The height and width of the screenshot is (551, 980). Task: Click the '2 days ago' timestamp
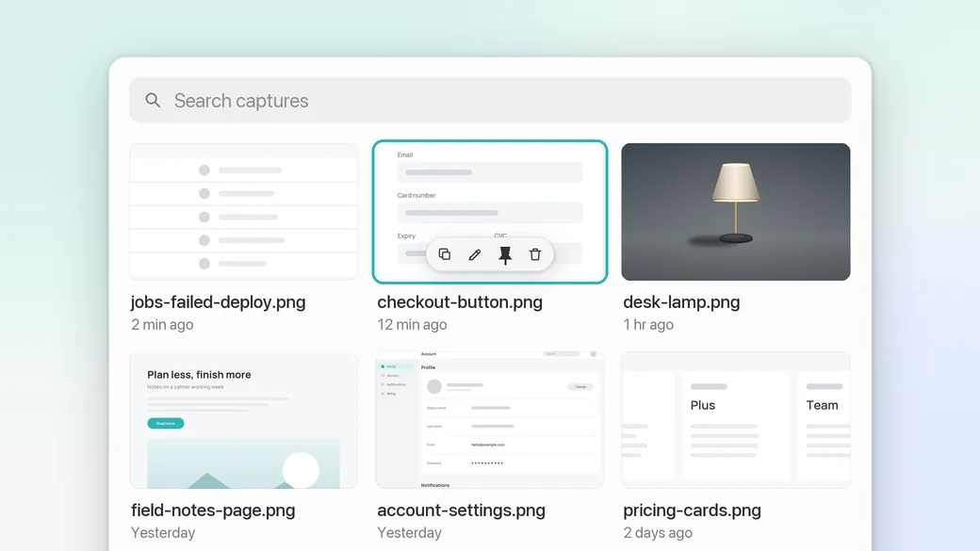point(658,533)
